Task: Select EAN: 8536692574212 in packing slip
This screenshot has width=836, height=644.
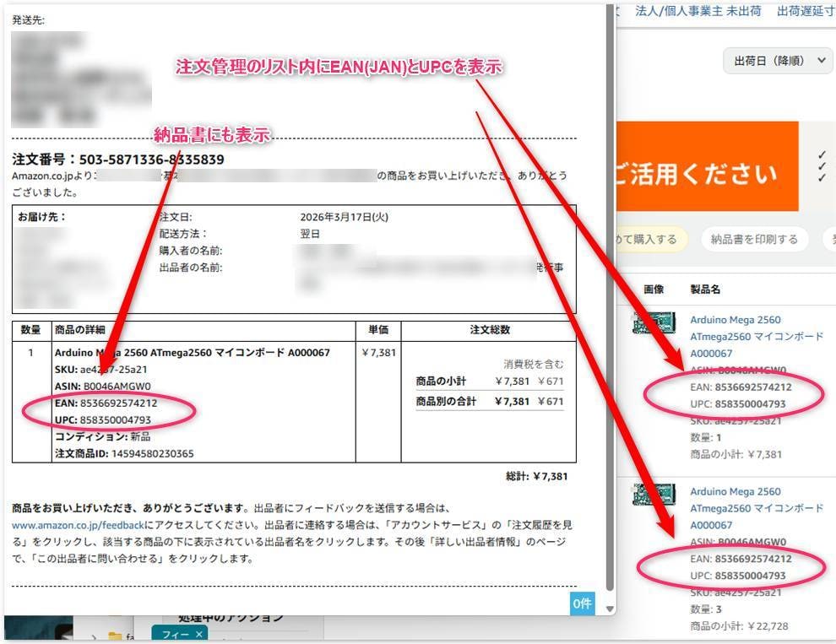Action: [x=106, y=403]
